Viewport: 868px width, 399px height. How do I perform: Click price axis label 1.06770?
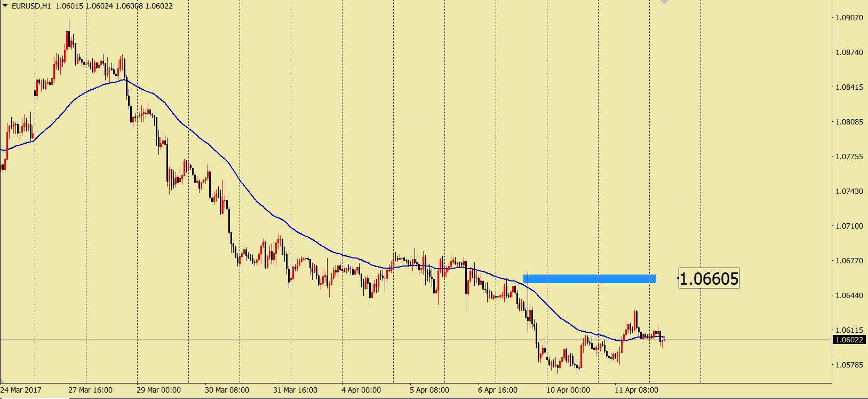click(x=849, y=261)
